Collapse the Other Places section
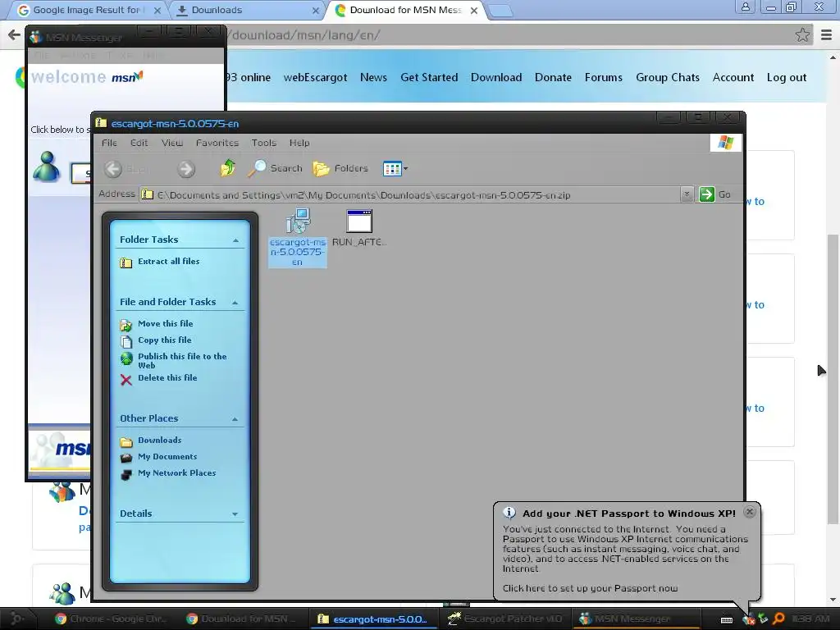The width and height of the screenshot is (840, 630). pyautogui.click(x=235, y=419)
